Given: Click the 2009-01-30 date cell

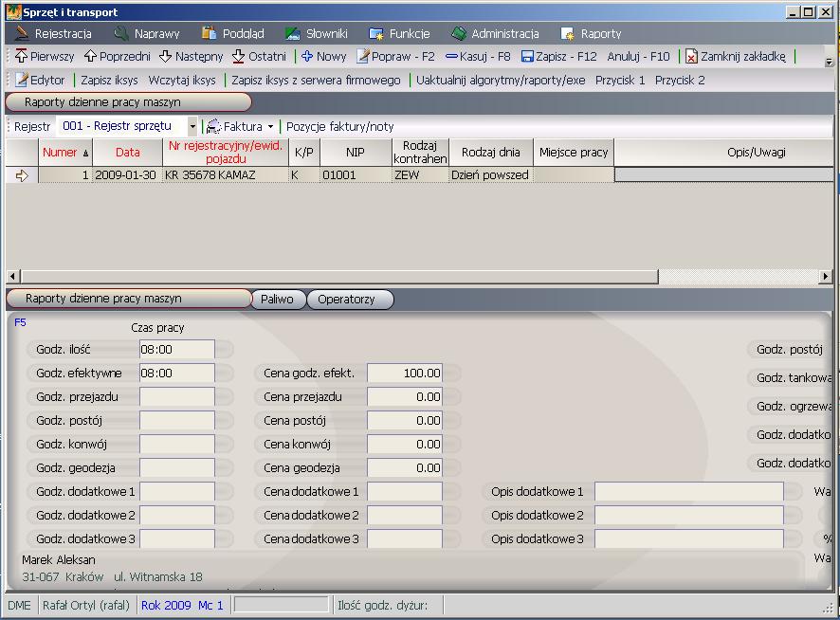Looking at the screenshot, I should click(x=127, y=175).
